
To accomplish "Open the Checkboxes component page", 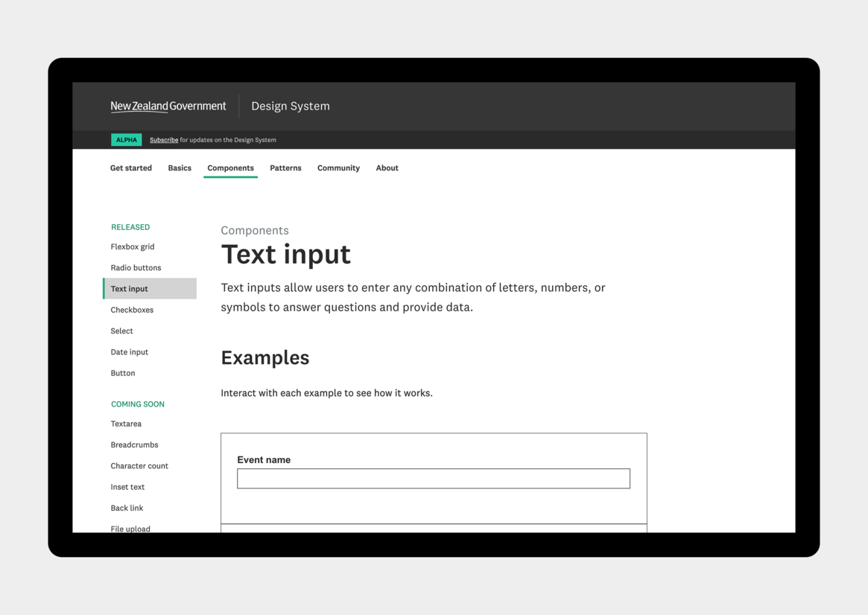I will tap(132, 310).
